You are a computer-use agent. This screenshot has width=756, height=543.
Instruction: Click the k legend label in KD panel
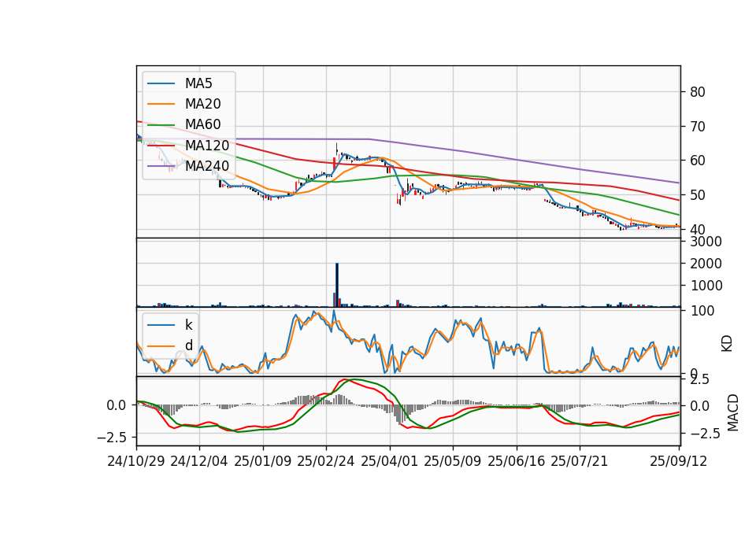[x=188, y=325]
